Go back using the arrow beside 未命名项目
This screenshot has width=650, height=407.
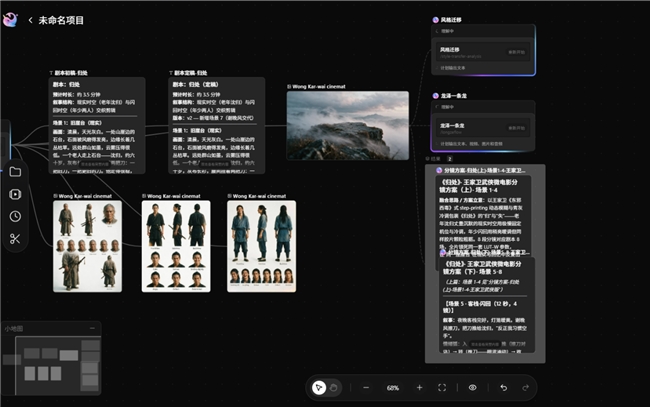(x=30, y=20)
